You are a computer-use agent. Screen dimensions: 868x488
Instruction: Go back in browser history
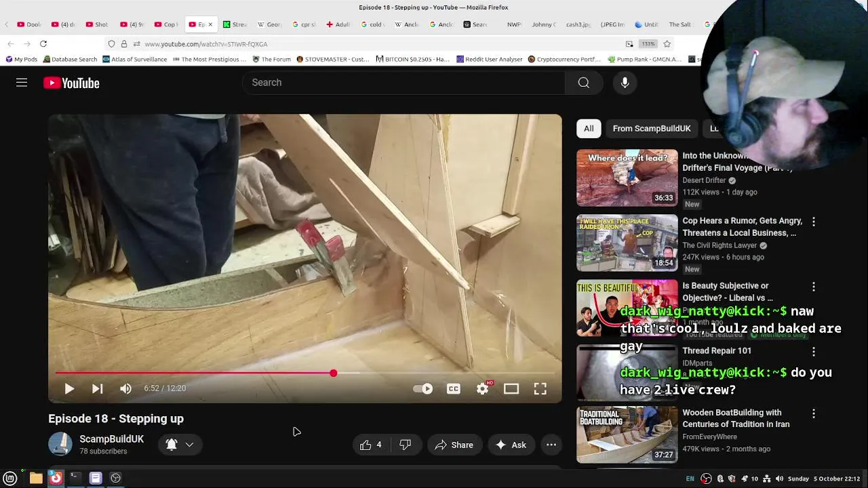(11, 44)
